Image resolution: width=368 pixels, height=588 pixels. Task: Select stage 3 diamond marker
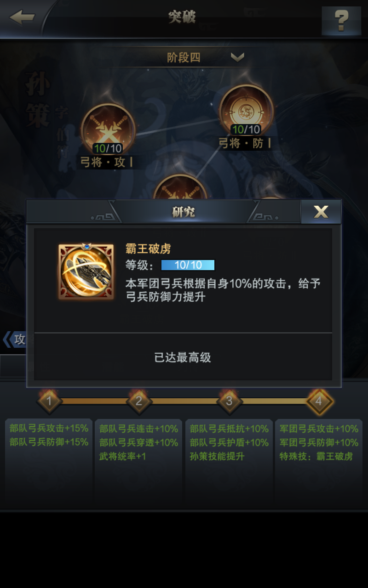pyautogui.click(x=229, y=401)
